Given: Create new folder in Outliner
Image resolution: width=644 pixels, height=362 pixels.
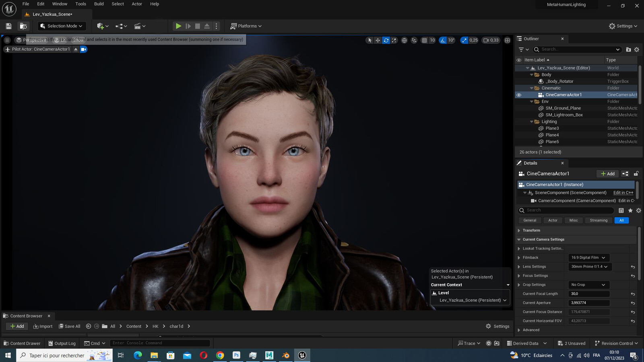Looking at the screenshot, I should 628,49.
